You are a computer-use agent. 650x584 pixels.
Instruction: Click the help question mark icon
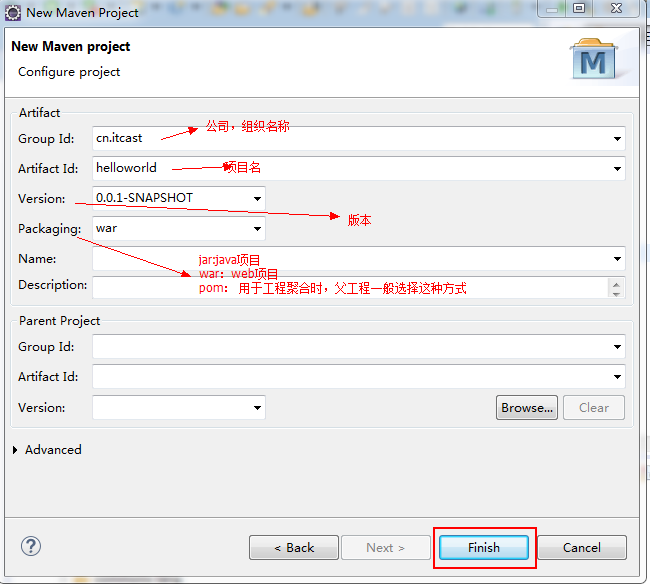pos(31,546)
